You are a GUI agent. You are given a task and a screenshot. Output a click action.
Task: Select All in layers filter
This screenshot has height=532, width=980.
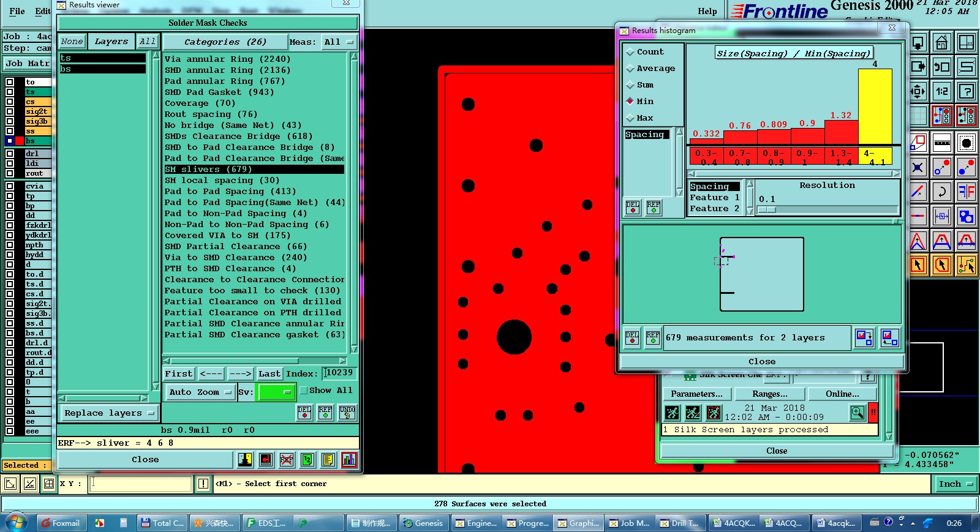click(147, 42)
